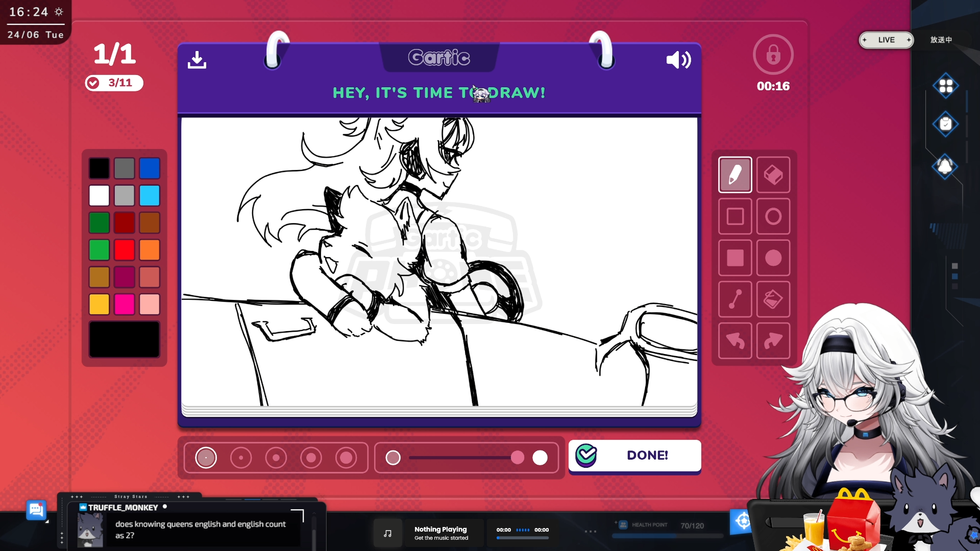This screenshot has height=551, width=980.
Task: Click the music note icon
Action: click(x=388, y=534)
